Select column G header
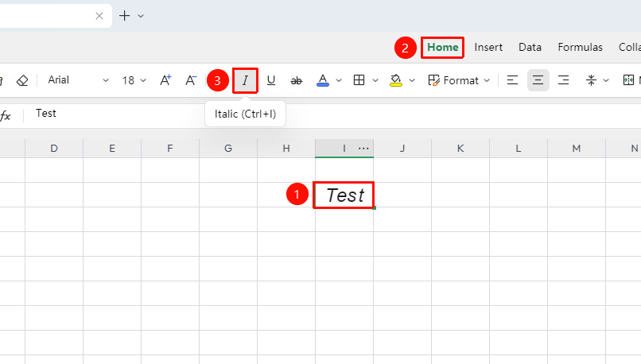641x364 pixels. [x=228, y=149]
